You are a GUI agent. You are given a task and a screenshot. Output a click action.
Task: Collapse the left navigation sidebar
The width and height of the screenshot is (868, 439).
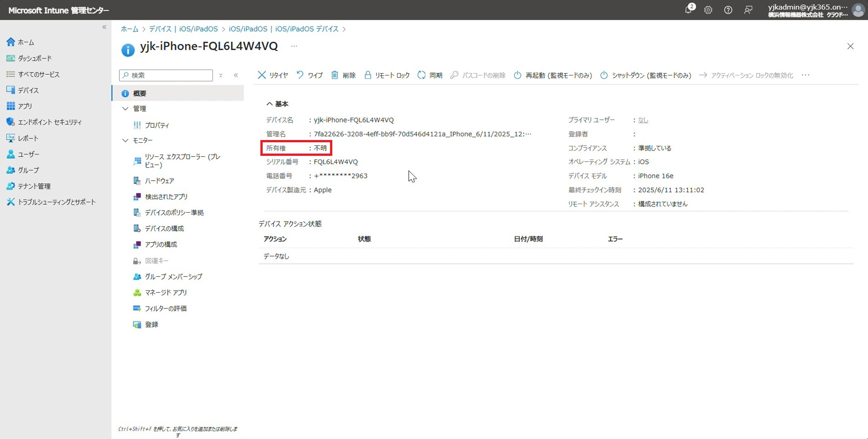(x=104, y=27)
